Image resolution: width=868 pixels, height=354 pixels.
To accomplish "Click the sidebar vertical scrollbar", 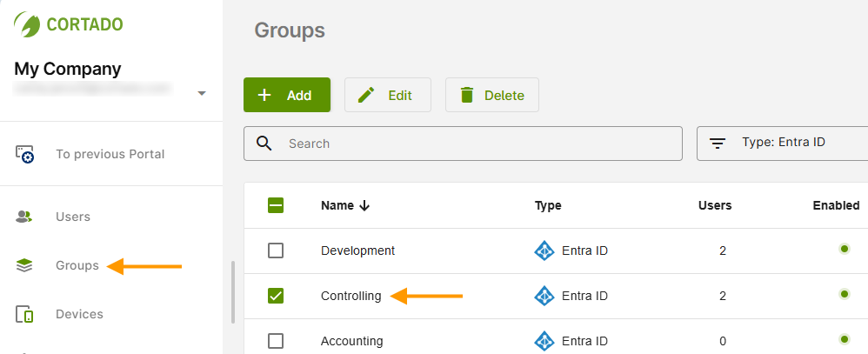I will pos(233,292).
